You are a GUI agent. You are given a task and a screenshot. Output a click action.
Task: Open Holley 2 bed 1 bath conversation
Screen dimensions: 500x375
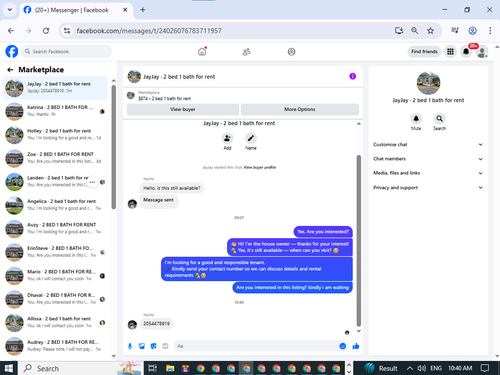pyautogui.click(x=55, y=135)
